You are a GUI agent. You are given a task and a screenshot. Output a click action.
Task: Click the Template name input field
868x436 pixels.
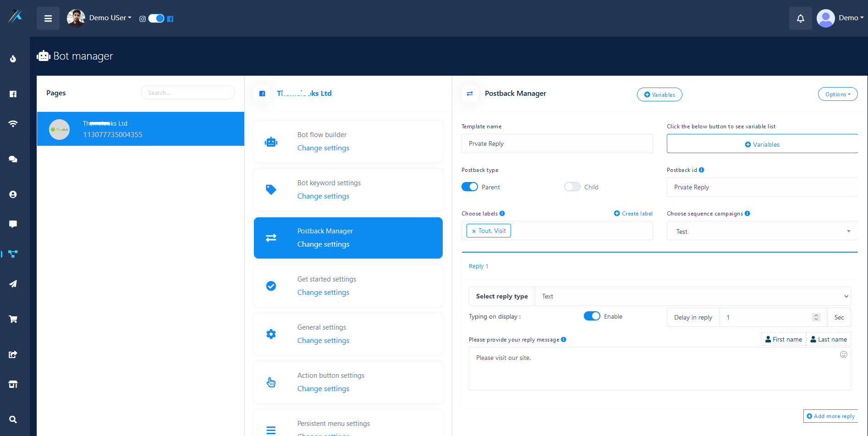557,144
